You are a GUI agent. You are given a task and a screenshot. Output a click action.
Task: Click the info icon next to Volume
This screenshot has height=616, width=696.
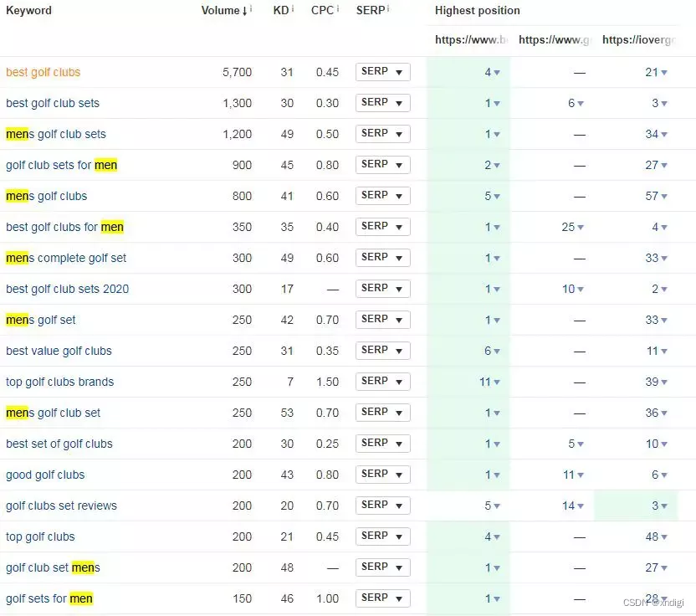(251, 9)
